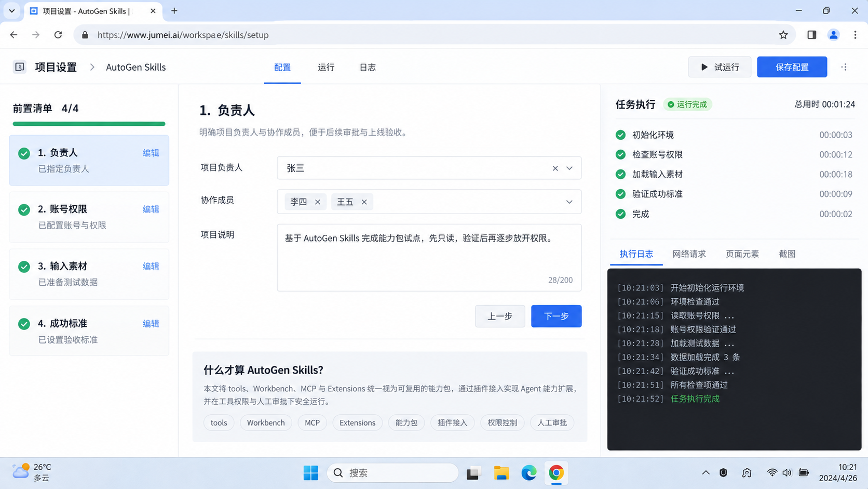Edit the 3. 输入素材 checklist item
The width and height of the screenshot is (868, 489).
coord(151,266)
